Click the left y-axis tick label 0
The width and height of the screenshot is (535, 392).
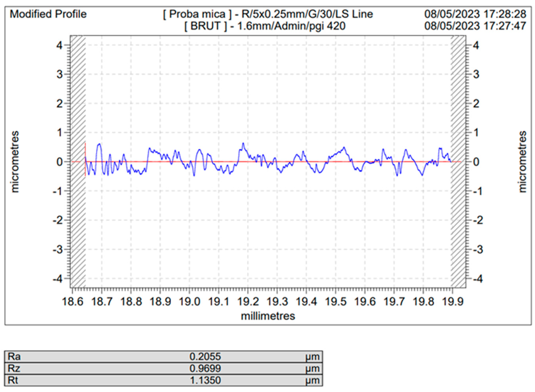pyautogui.click(x=59, y=162)
